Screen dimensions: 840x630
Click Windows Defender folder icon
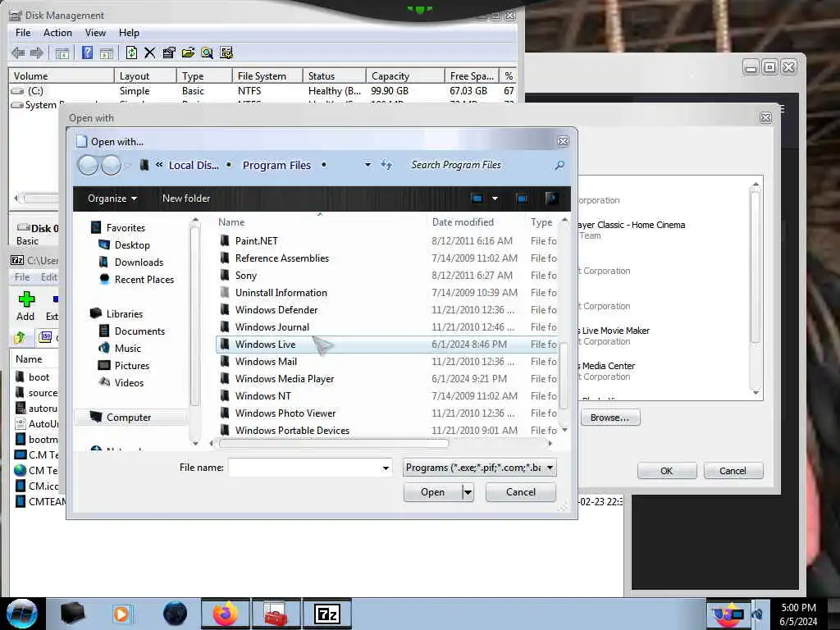pos(226,309)
